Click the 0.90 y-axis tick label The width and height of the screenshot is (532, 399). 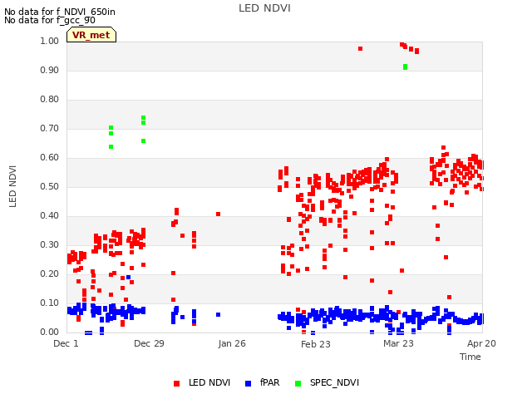[49, 70]
